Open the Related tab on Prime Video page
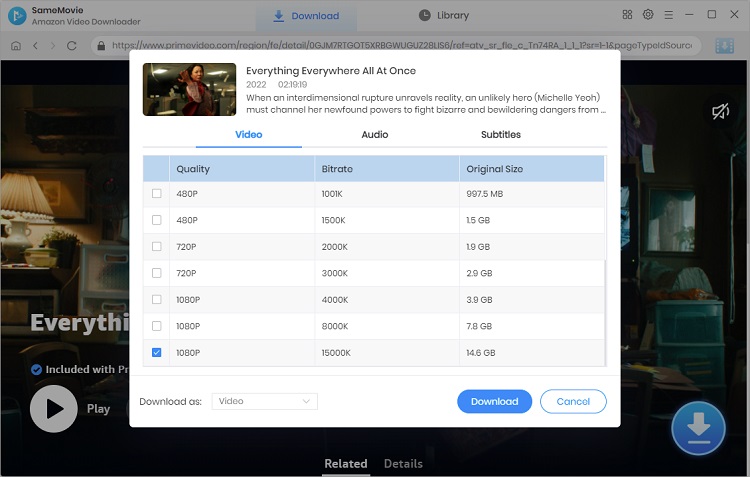Image resolution: width=750 pixels, height=477 pixels. (346, 464)
